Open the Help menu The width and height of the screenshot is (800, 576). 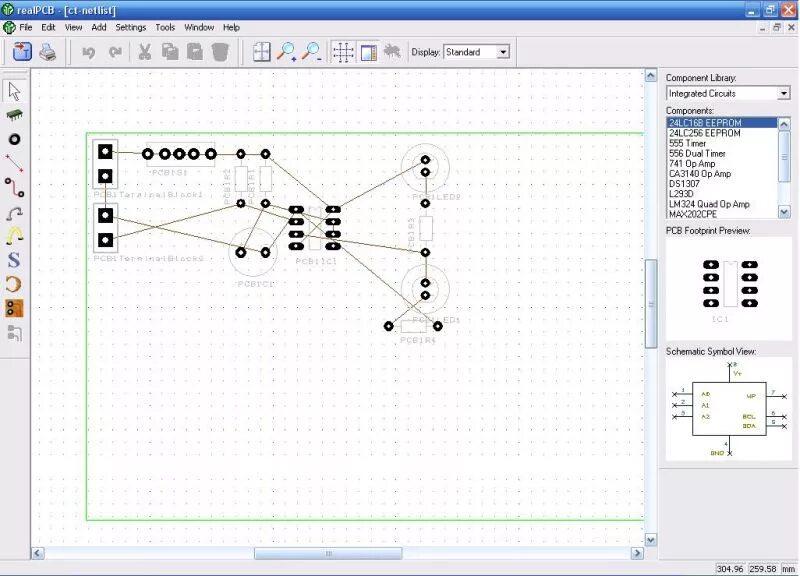[231, 28]
